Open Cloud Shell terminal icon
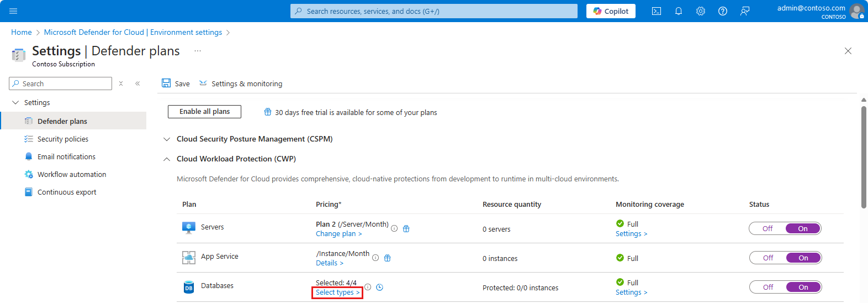868x303 pixels. pyautogui.click(x=657, y=11)
